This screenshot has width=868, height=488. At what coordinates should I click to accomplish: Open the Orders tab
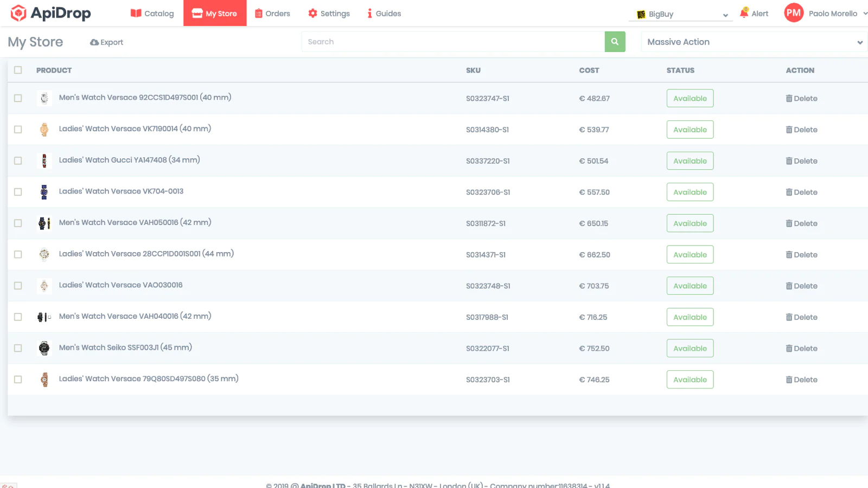click(x=272, y=13)
